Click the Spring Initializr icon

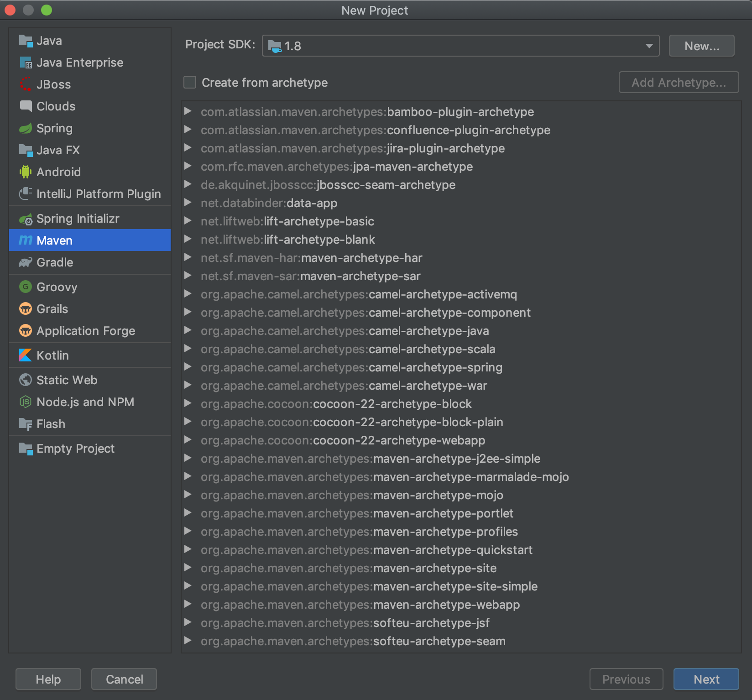click(x=26, y=219)
